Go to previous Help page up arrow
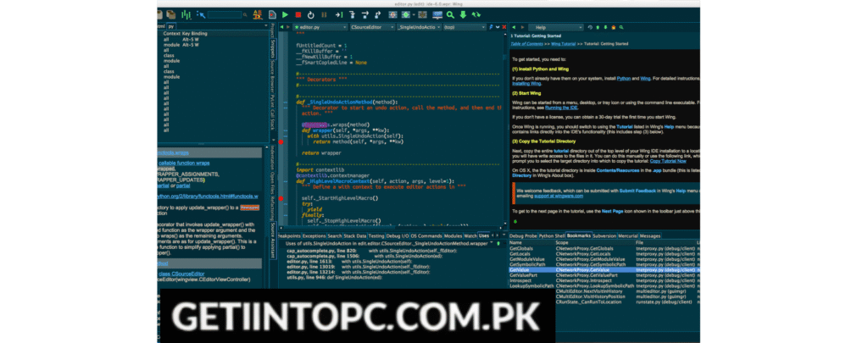868x343 pixels. [x=598, y=27]
